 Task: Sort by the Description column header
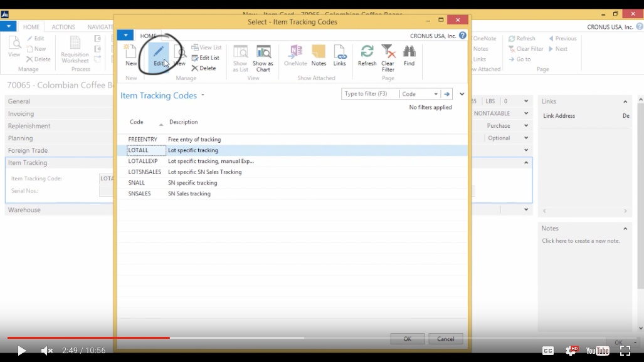tap(184, 122)
